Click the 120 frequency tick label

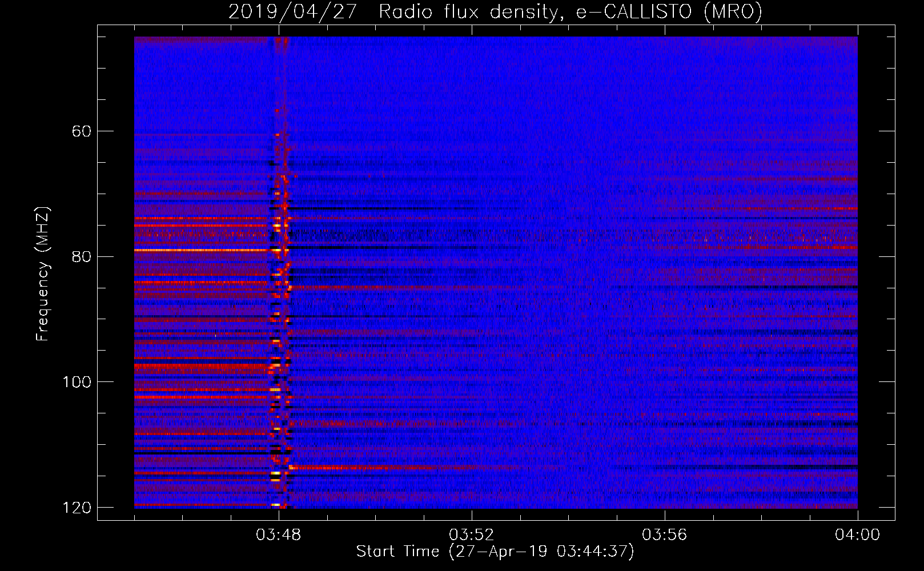77,508
